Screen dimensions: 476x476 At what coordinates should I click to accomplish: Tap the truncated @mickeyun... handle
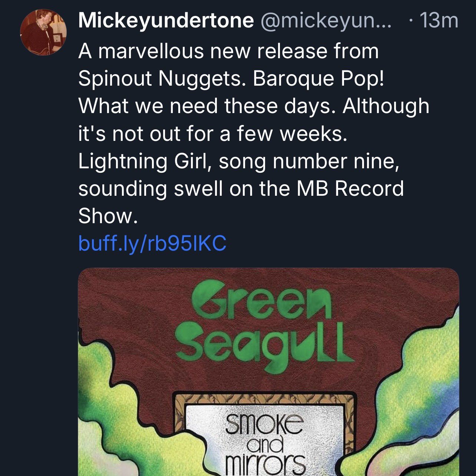[x=326, y=21]
